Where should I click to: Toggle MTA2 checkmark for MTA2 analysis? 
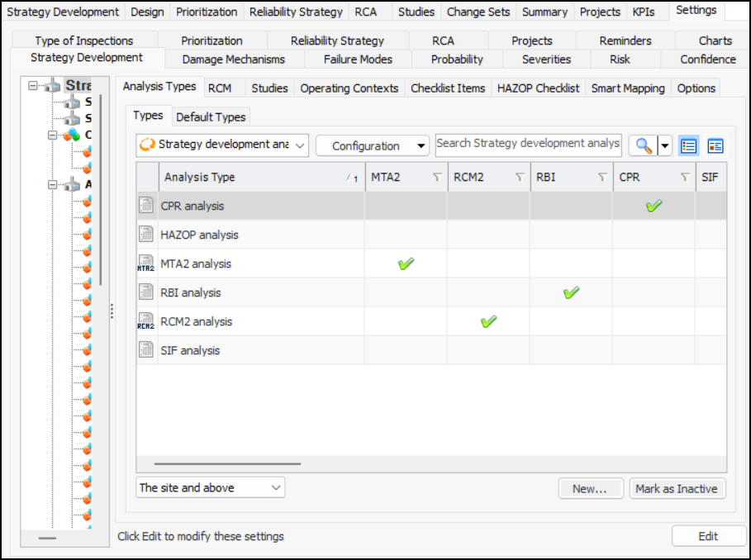[x=406, y=264]
